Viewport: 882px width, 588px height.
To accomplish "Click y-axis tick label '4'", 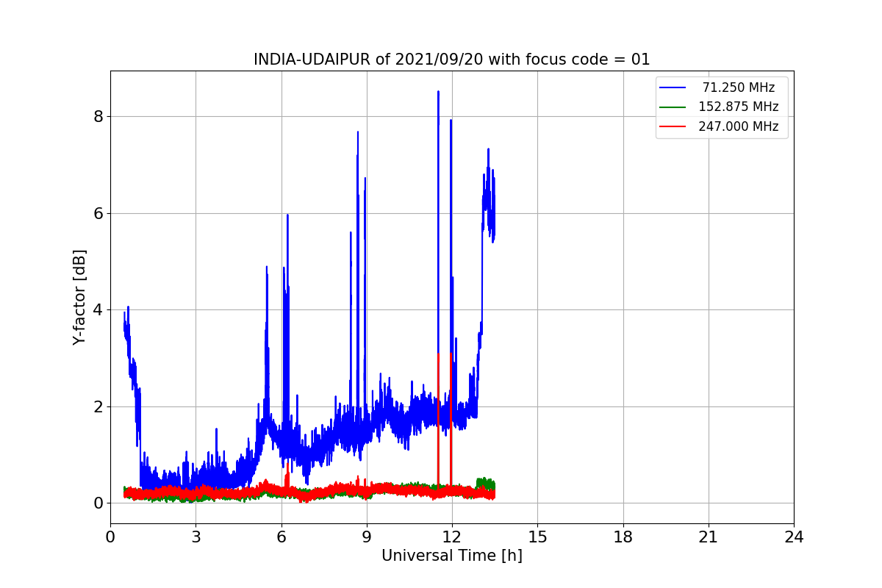I will (x=98, y=309).
